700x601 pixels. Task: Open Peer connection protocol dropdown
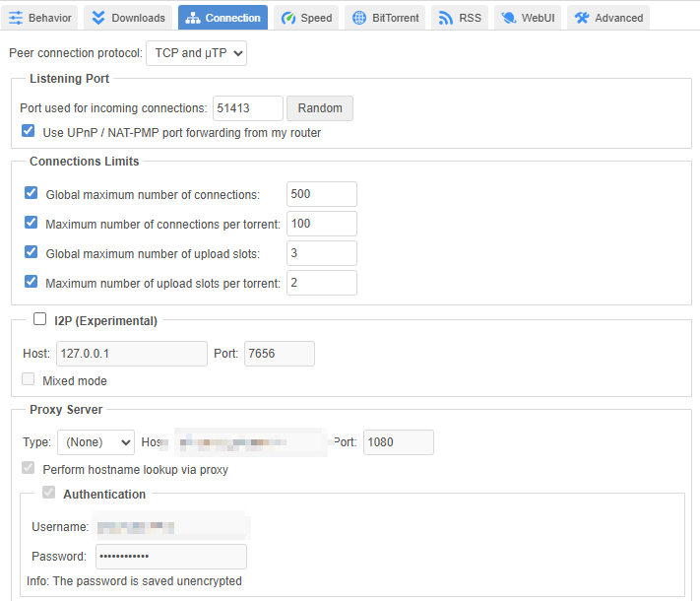[x=196, y=53]
